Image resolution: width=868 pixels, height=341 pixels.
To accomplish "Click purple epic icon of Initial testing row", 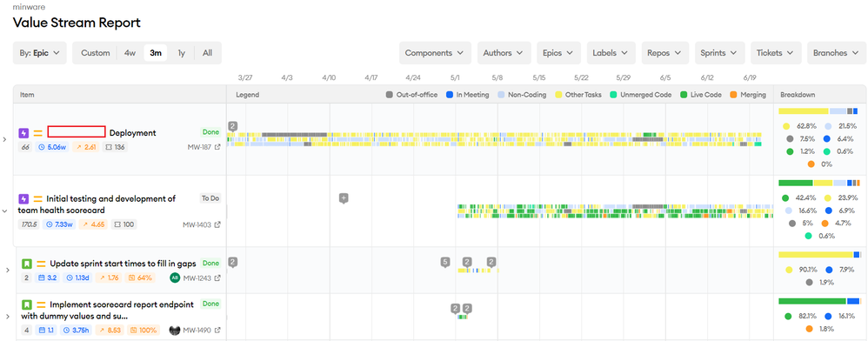I will pyautogui.click(x=23, y=198).
